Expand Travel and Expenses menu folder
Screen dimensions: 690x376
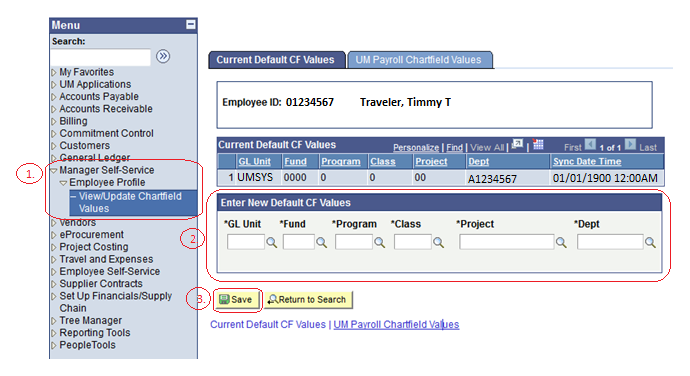54,260
